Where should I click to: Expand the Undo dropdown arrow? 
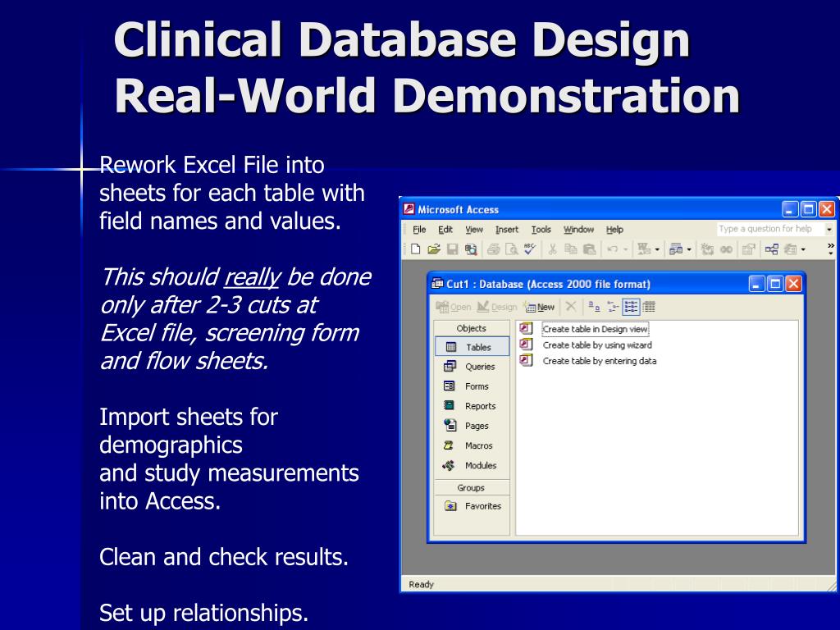coord(625,249)
